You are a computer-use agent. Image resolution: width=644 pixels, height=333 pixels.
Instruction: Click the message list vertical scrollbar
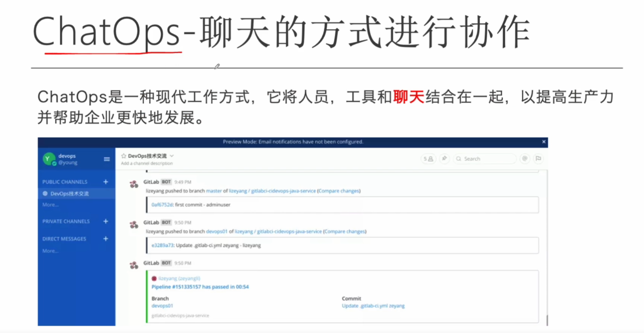[547, 320]
